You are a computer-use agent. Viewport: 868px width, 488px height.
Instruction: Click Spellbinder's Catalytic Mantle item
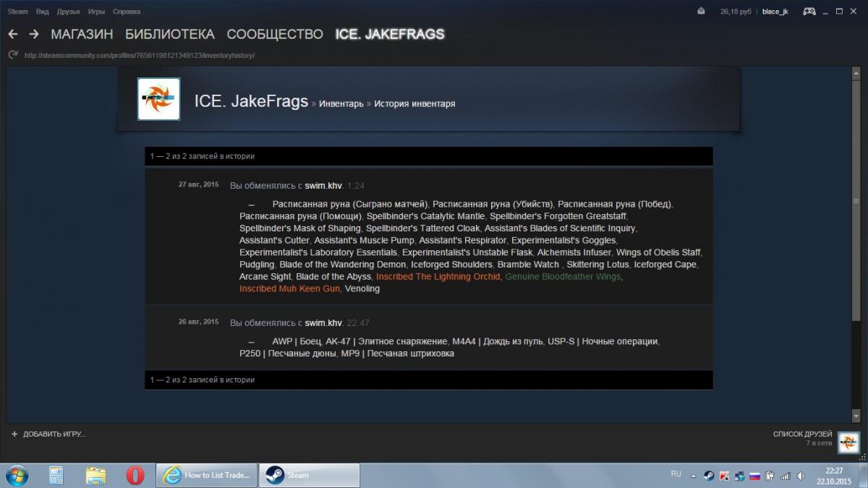coord(425,216)
